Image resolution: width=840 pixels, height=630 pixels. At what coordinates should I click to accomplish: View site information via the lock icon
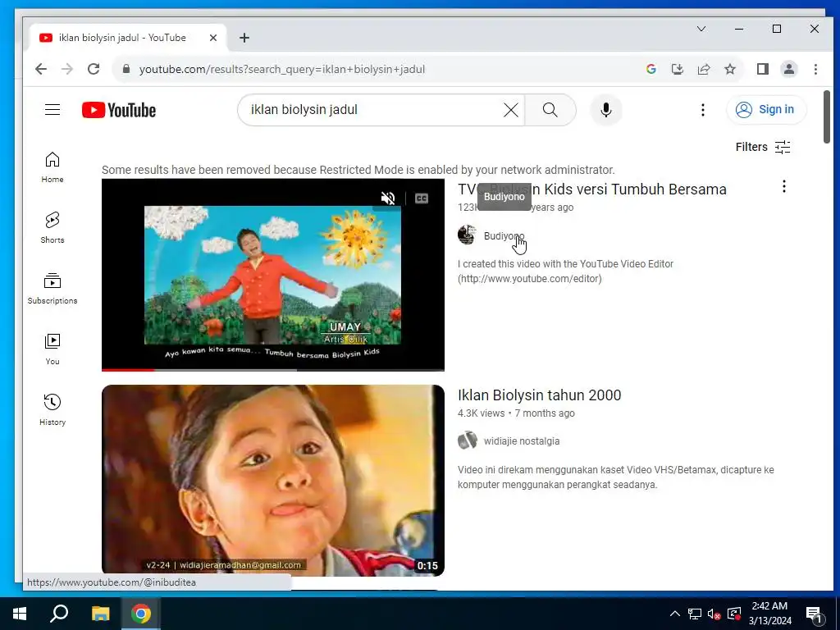(126, 69)
